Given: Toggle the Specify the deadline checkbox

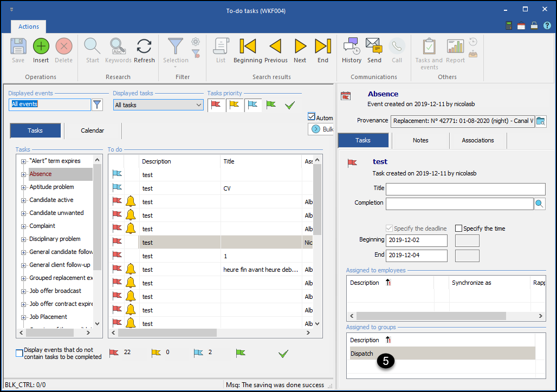Looking at the screenshot, I should pyautogui.click(x=390, y=228).
